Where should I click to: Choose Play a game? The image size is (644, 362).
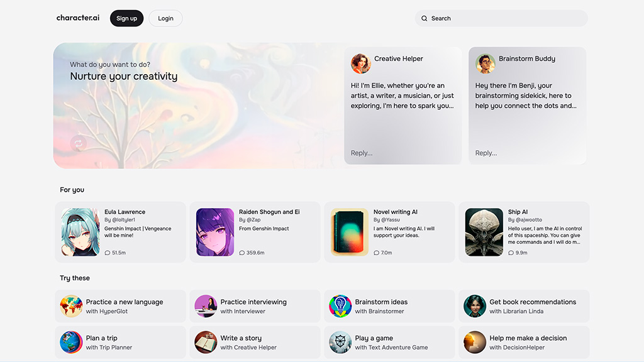tap(389, 343)
